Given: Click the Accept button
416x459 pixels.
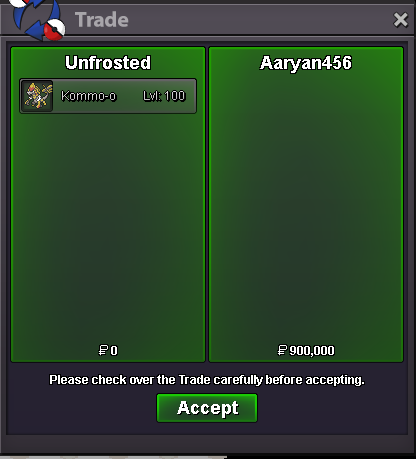Looking at the screenshot, I should pos(207,408).
